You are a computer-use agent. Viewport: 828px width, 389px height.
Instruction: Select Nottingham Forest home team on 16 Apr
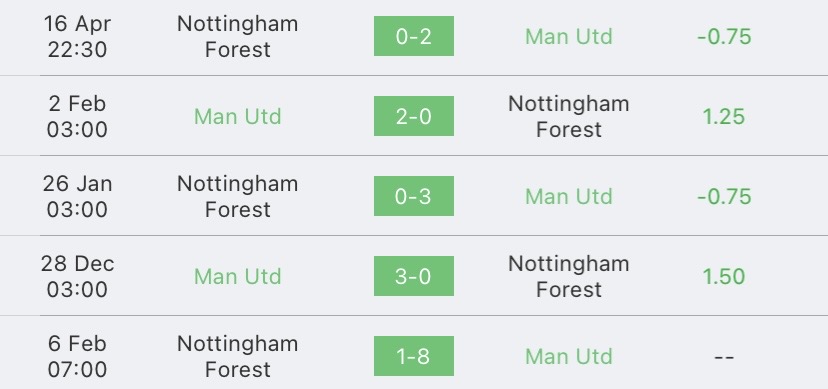pos(238,36)
